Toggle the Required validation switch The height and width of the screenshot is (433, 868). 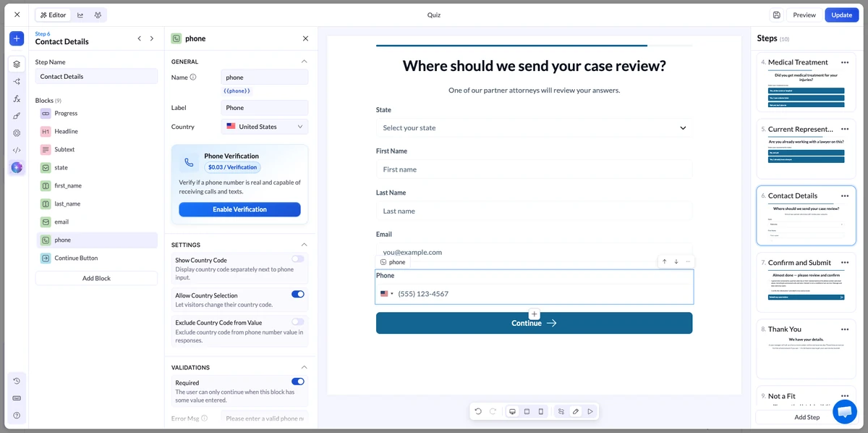point(298,382)
